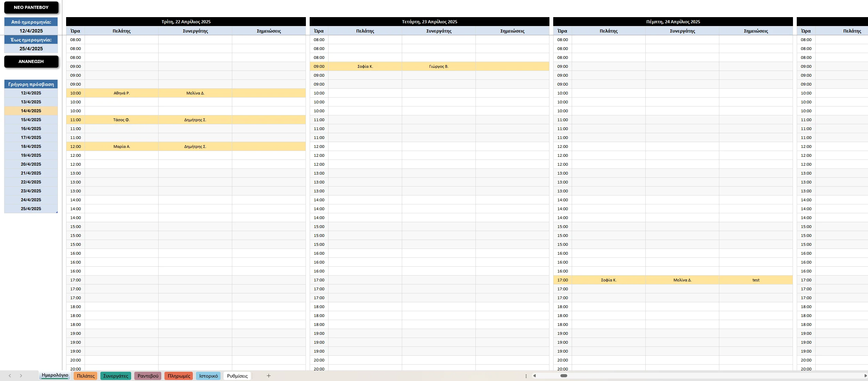Switch to the Πελάτες sheet tab
The image size is (868, 381).
(86, 376)
